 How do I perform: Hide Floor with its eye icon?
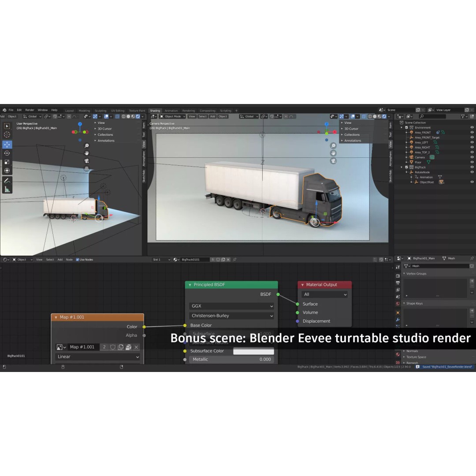472,162
